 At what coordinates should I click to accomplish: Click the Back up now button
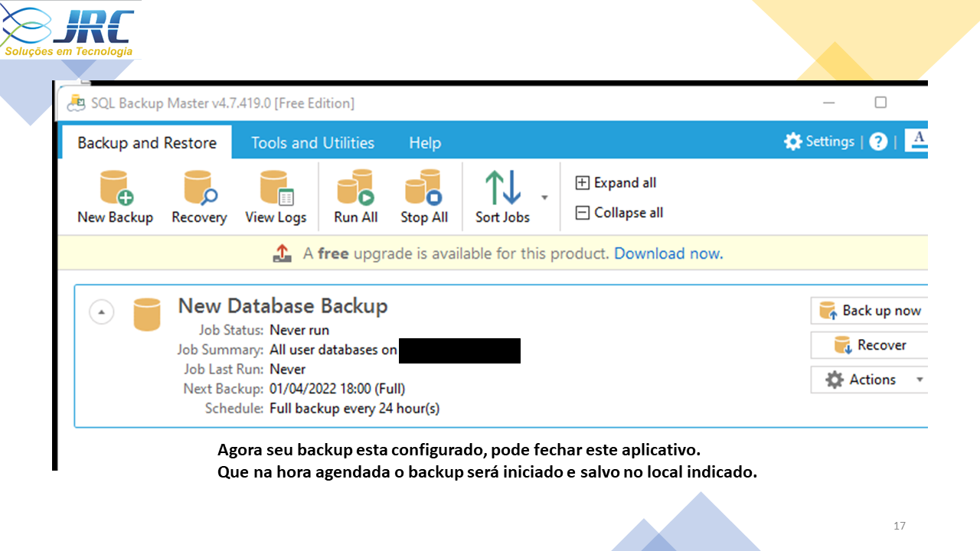[x=870, y=311]
